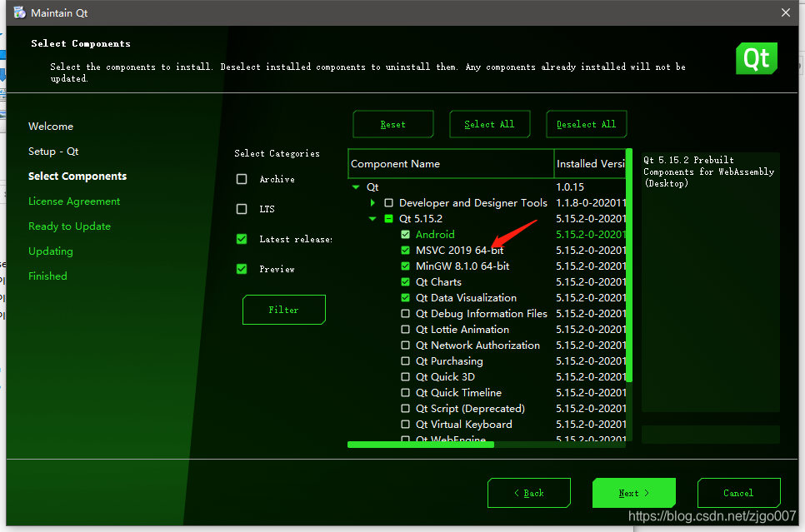This screenshot has height=532, width=805.
Task: Uncheck the Qt Charts component
Action: [x=406, y=282]
